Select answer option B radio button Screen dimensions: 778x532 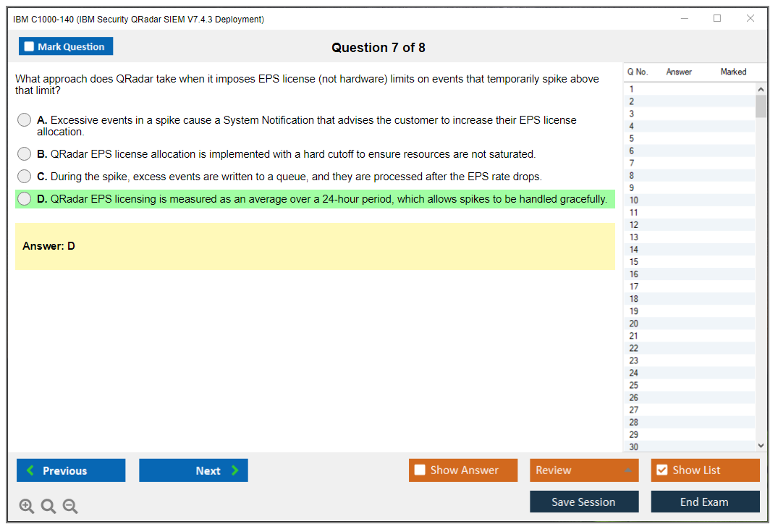tap(25, 154)
